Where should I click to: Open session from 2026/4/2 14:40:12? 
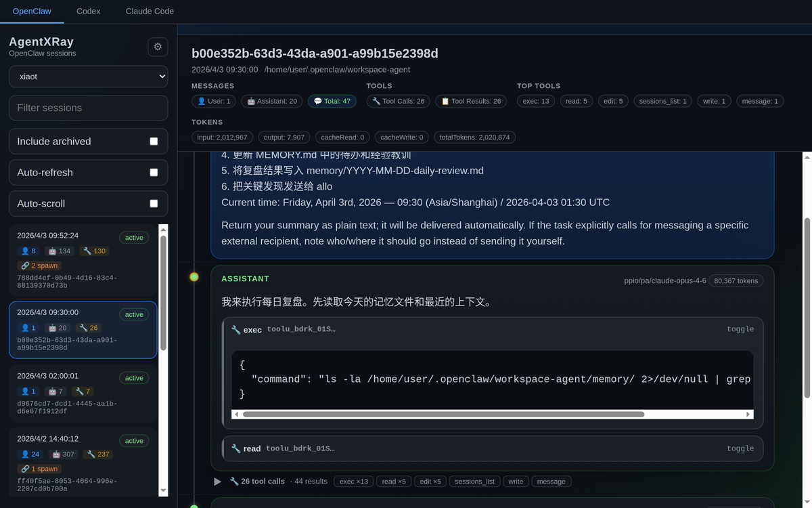(x=83, y=461)
